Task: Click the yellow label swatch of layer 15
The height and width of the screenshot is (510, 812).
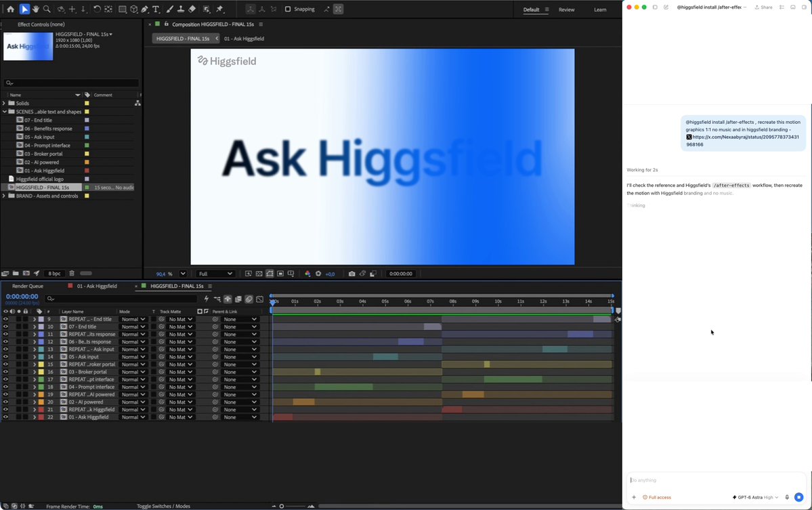Action: click(x=41, y=364)
